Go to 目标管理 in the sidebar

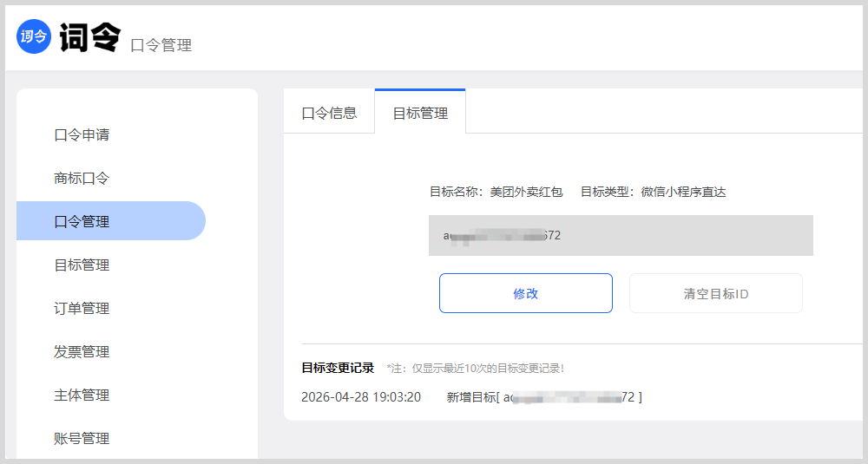(82, 265)
